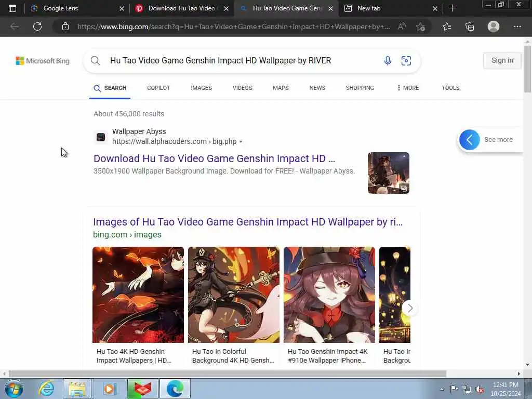Viewport: 532px width, 399px height.
Task: Click the horizontal scrollbar
Action: [228, 374]
